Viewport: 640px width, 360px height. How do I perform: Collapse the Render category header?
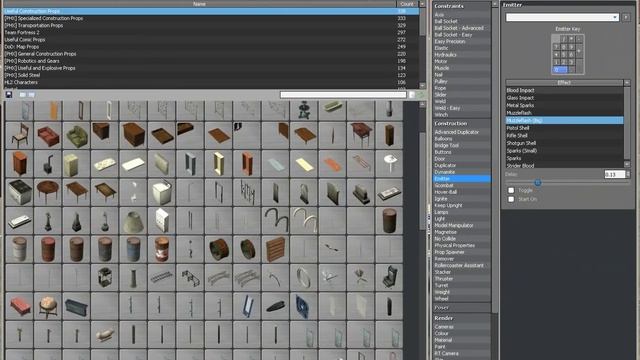pos(462,318)
